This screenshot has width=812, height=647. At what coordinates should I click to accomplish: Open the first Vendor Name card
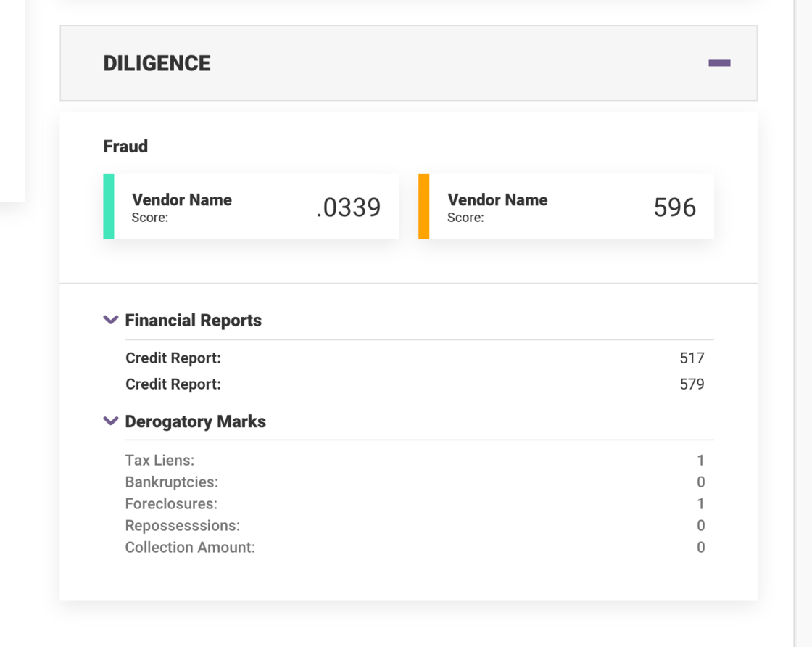coord(250,206)
